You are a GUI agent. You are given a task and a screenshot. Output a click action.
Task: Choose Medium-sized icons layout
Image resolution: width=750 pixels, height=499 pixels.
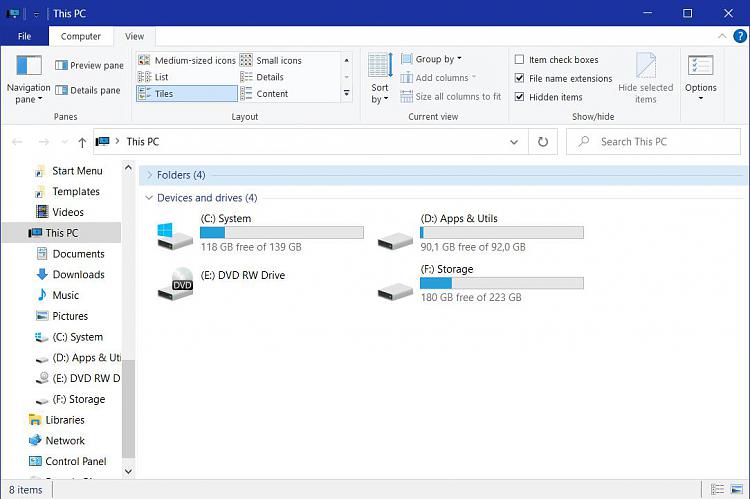click(187, 60)
